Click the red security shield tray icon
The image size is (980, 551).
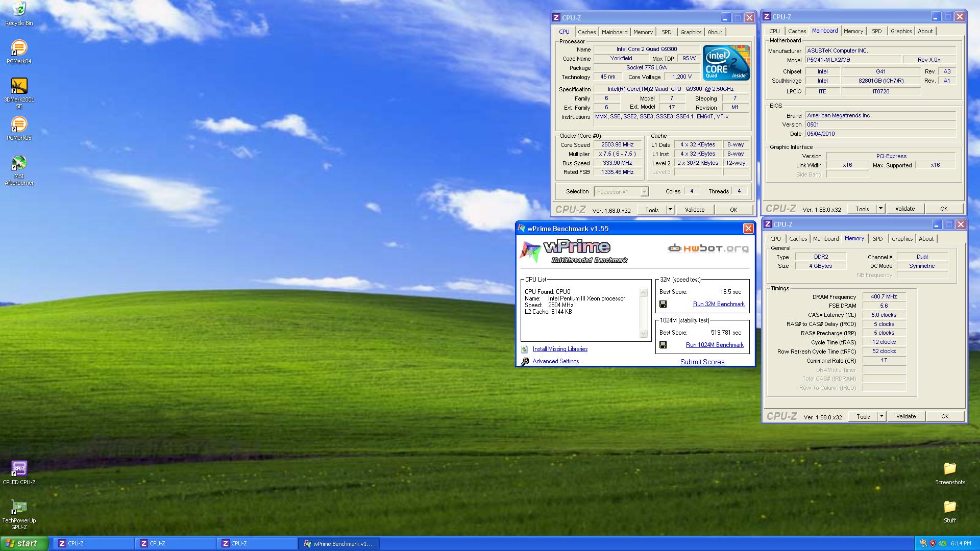933,544
